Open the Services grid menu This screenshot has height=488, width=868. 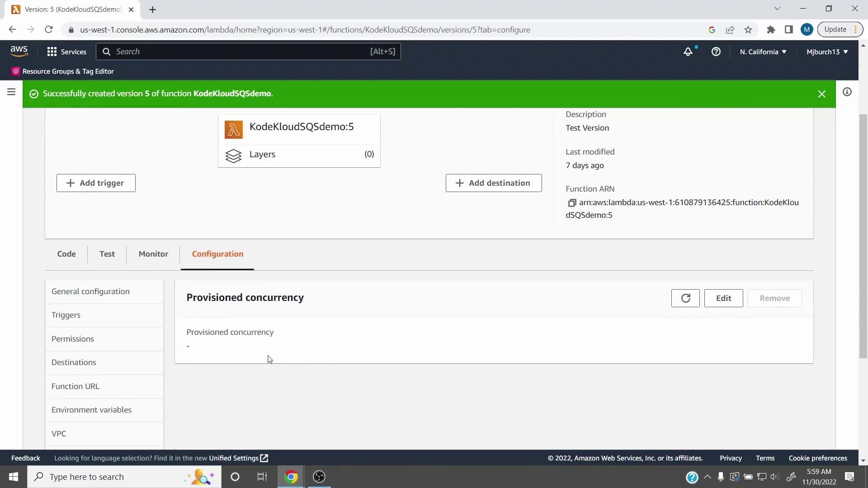66,52
